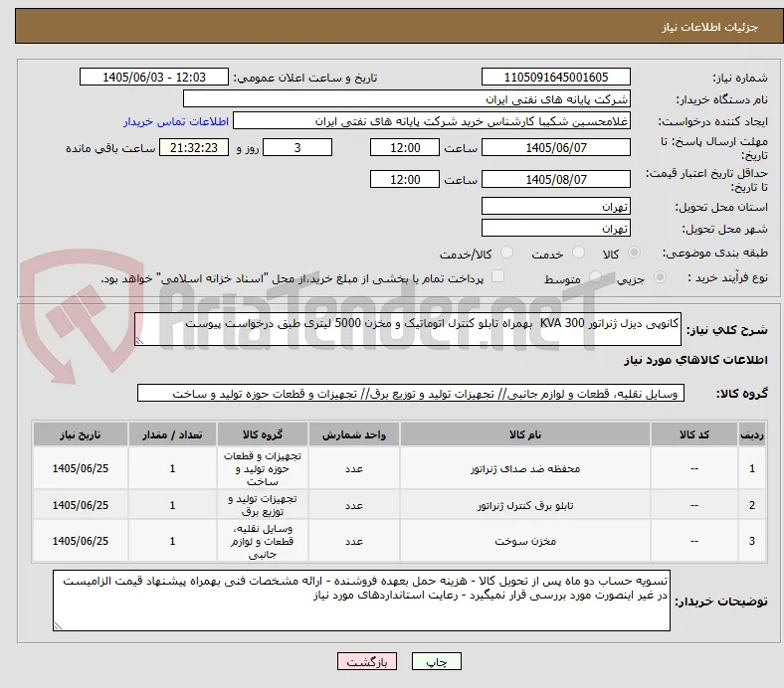Image resolution: width=784 pixels, height=688 pixels.
Task: Click the گروه کالا table column header
Action: click(263, 434)
